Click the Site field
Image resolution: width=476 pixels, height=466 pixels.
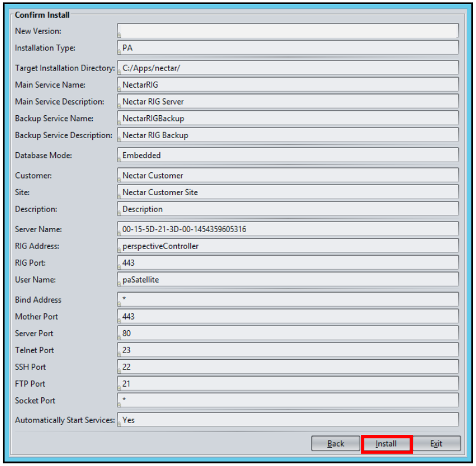(x=288, y=192)
